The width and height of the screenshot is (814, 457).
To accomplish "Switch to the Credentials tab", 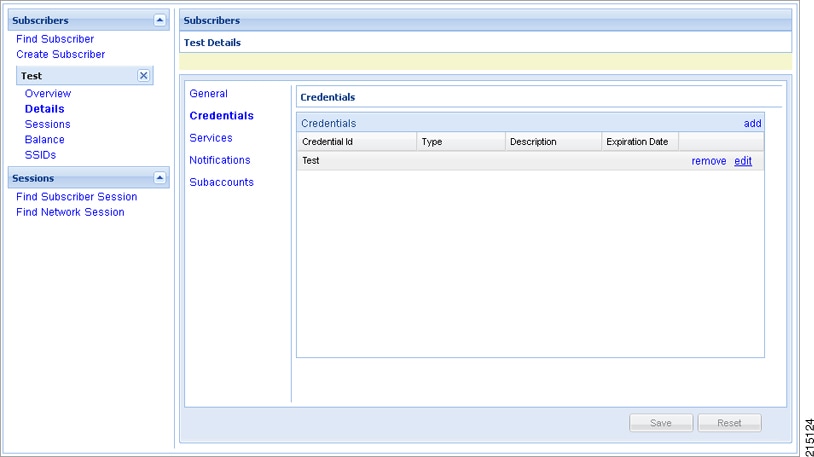I will pos(221,116).
